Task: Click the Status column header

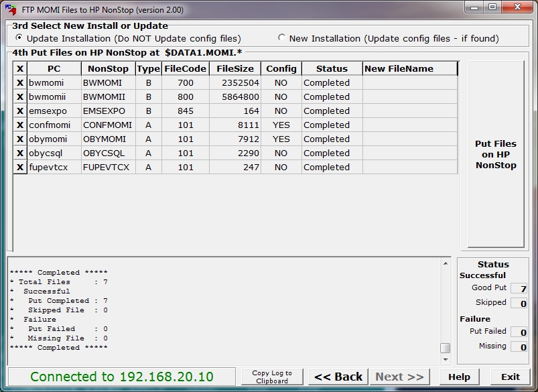Action: (332, 68)
